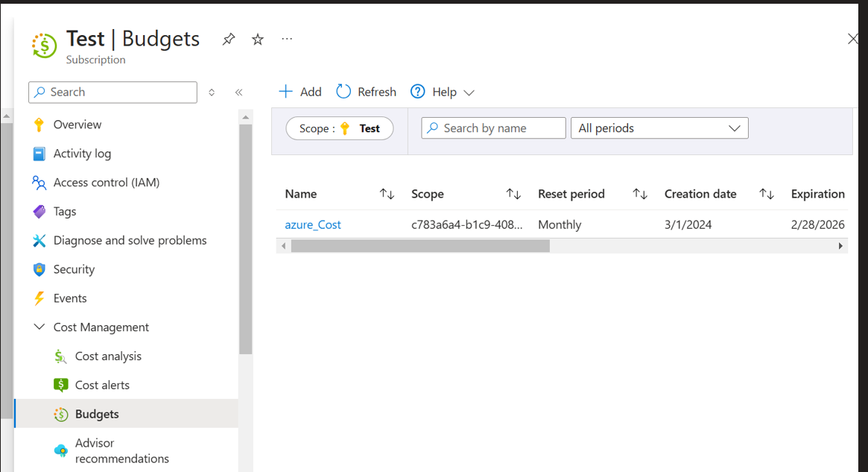
Task: Open the more options ellipsis beside the title
Action: pos(287,39)
